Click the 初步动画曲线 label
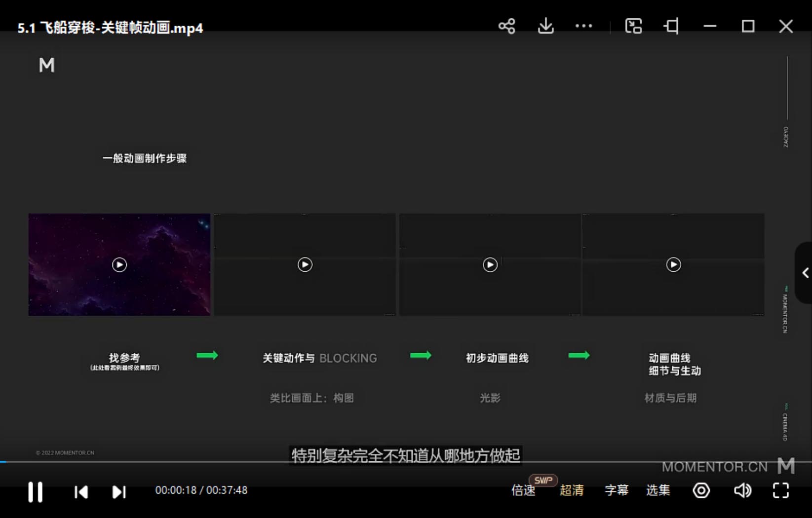812x518 pixels. tap(497, 358)
